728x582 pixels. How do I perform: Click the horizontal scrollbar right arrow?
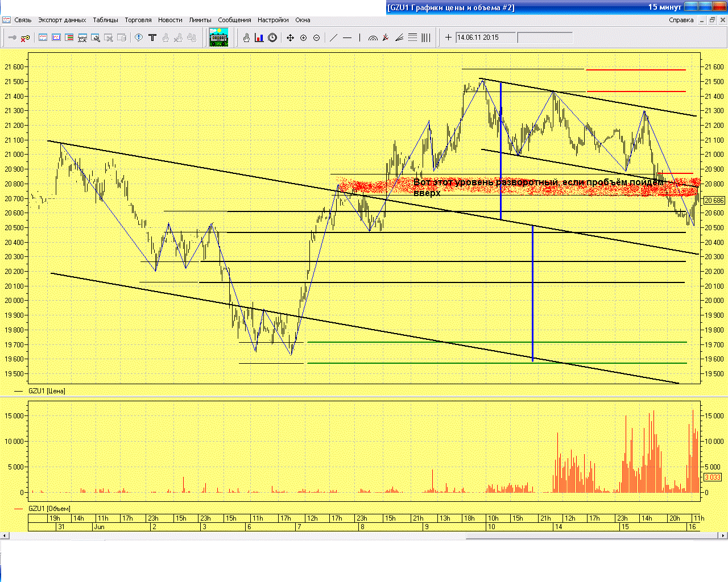(x=723, y=535)
